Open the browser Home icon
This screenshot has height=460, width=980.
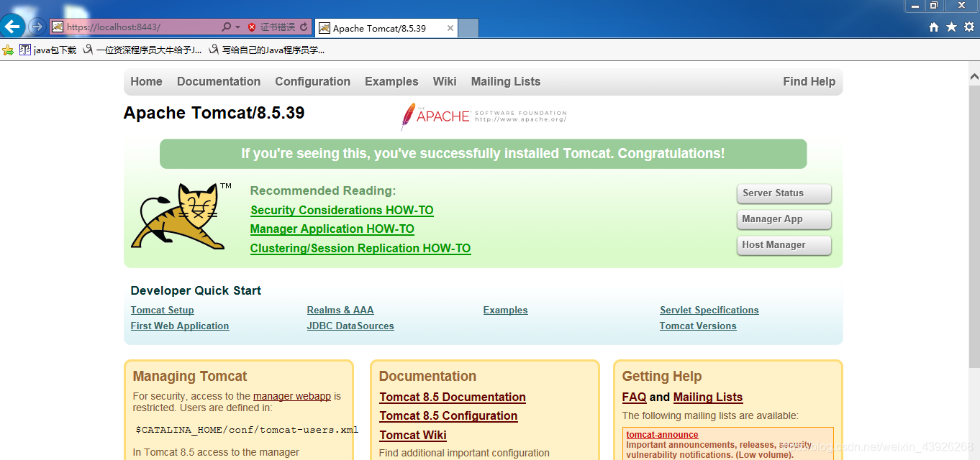(934, 27)
